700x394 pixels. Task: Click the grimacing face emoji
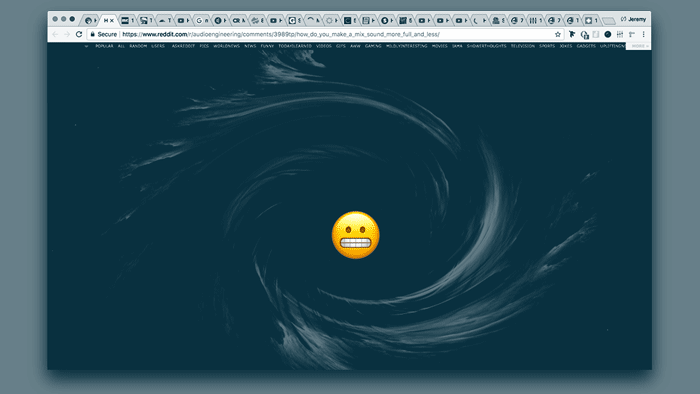tap(356, 235)
